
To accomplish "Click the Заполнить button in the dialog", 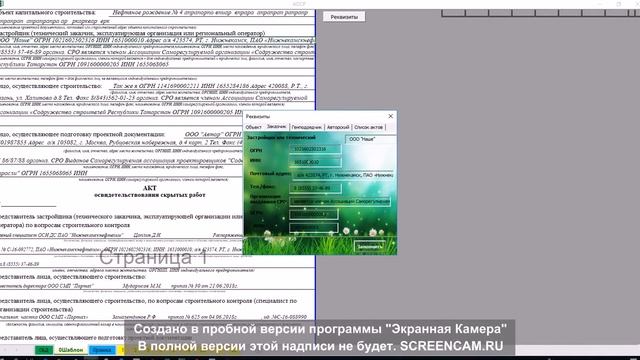I will coord(370,246).
